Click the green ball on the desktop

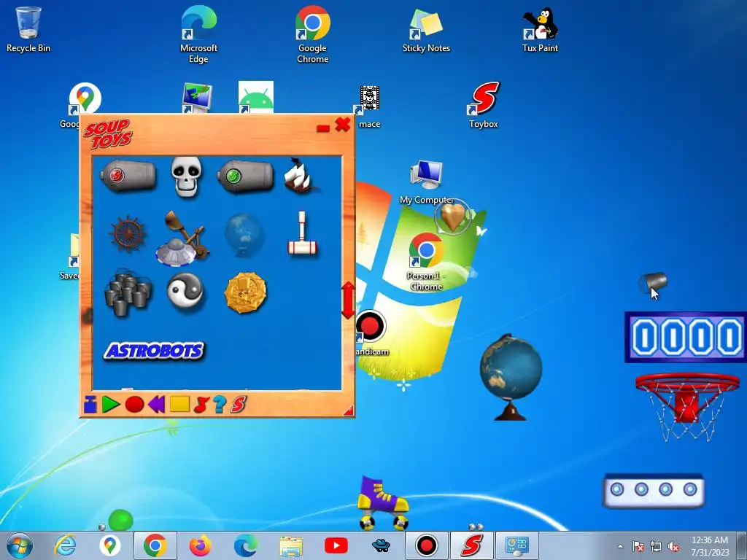(x=120, y=520)
